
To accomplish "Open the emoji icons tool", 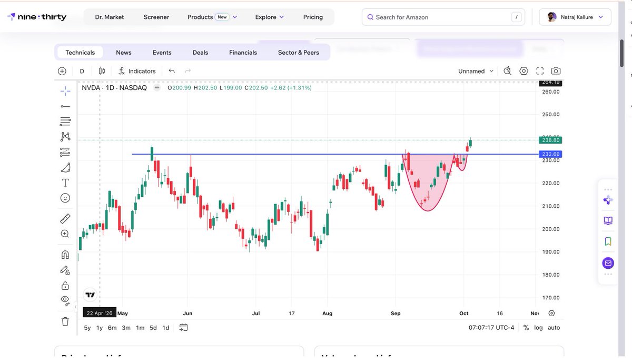I will click(65, 198).
